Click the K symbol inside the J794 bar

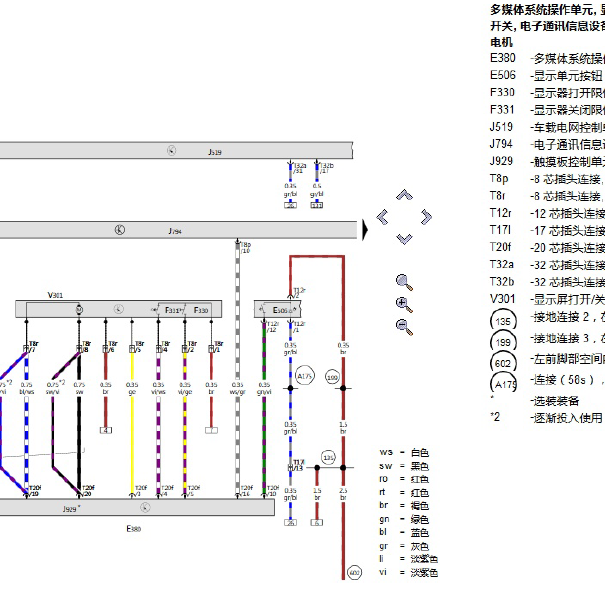[x=120, y=230]
